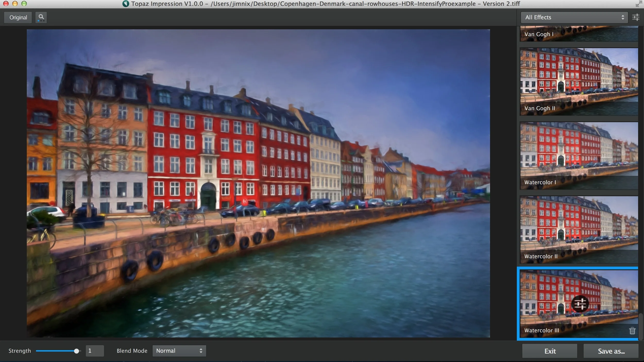Maximize the window with the green button
This screenshot has width=644, height=362.
click(24, 4)
